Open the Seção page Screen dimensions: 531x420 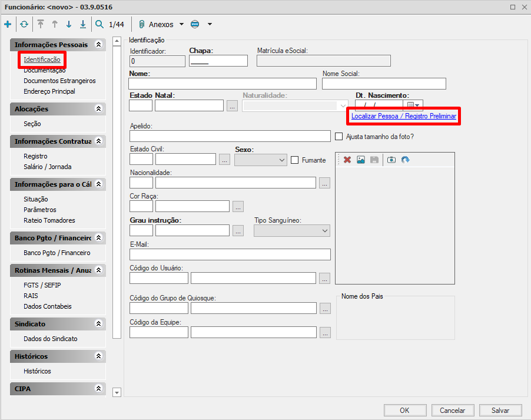pyautogui.click(x=32, y=124)
